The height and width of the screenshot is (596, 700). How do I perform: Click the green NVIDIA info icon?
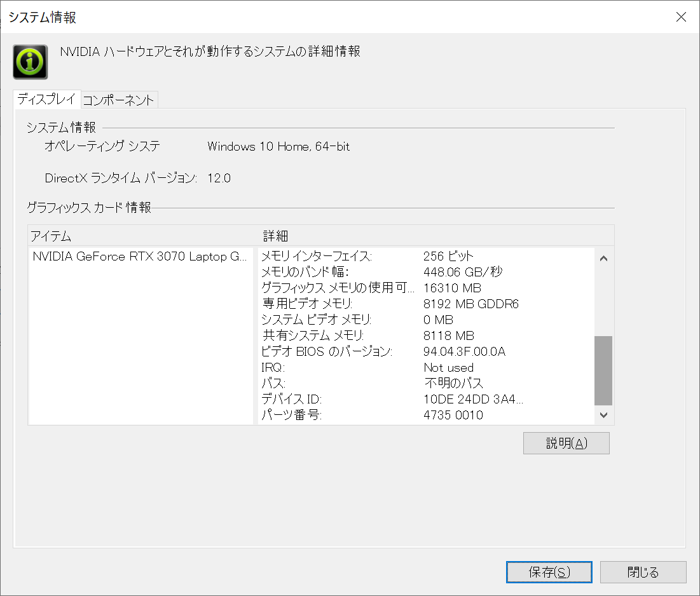31,62
